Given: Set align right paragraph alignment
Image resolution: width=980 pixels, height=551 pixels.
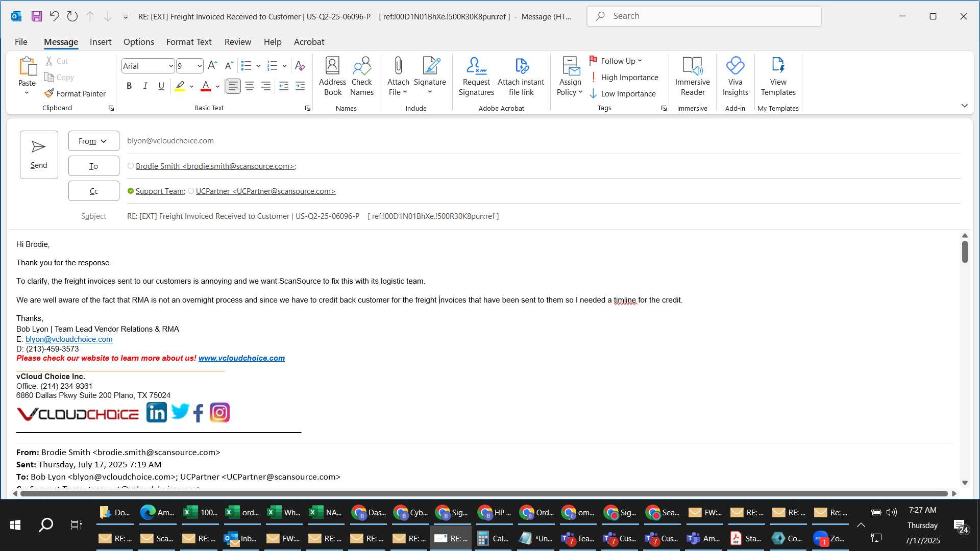Looking at the screenshot, I should click(266, 86).
